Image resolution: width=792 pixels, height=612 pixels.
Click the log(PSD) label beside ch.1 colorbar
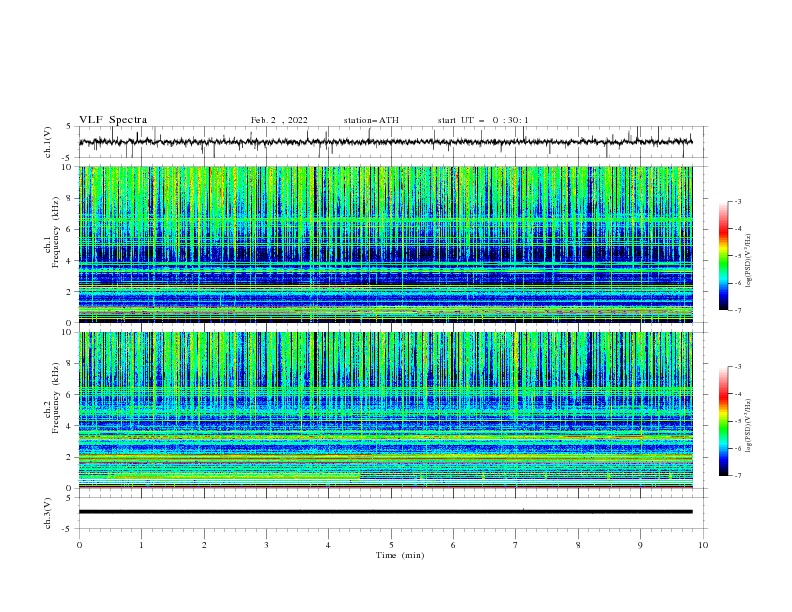(x=749, y=261)
